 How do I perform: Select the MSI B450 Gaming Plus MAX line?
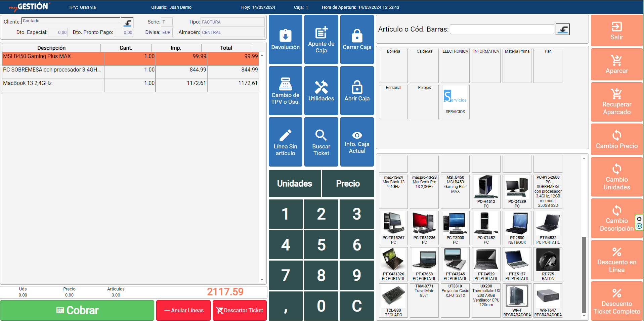pyautogui.click(x=130, y=59)
